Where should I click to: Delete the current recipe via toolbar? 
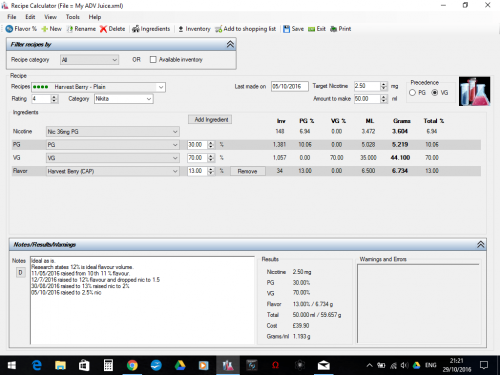113,29
